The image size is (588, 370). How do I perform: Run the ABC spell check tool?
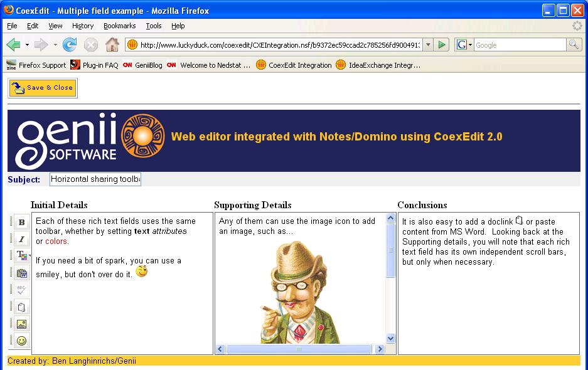tap(22, 290)
